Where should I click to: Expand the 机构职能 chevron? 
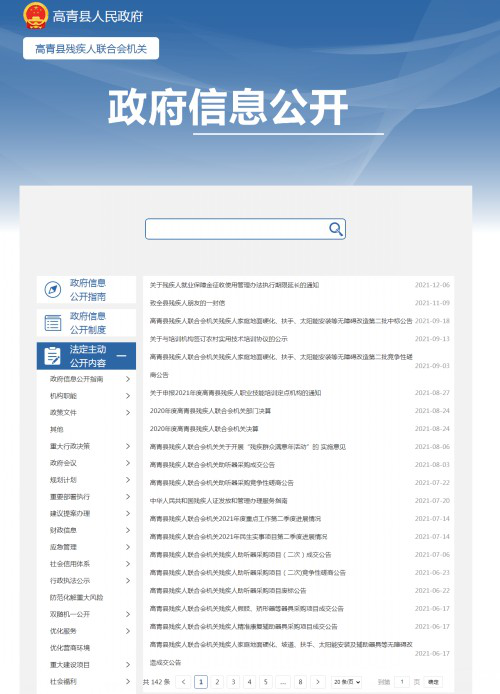tap(128, 396)
